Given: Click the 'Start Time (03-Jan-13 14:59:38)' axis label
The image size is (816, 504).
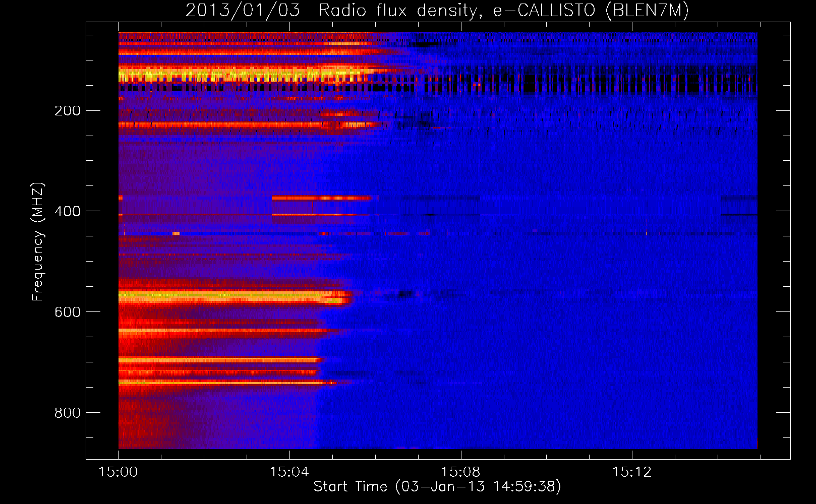Looking at the screenshot, I should 437,487.
